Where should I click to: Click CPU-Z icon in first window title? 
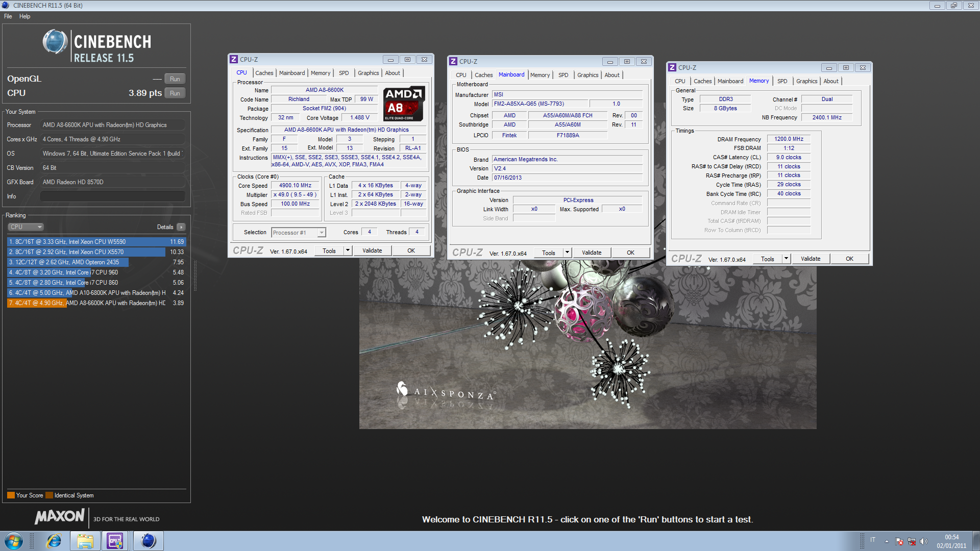pyautogui.click(x=234, y=60)
